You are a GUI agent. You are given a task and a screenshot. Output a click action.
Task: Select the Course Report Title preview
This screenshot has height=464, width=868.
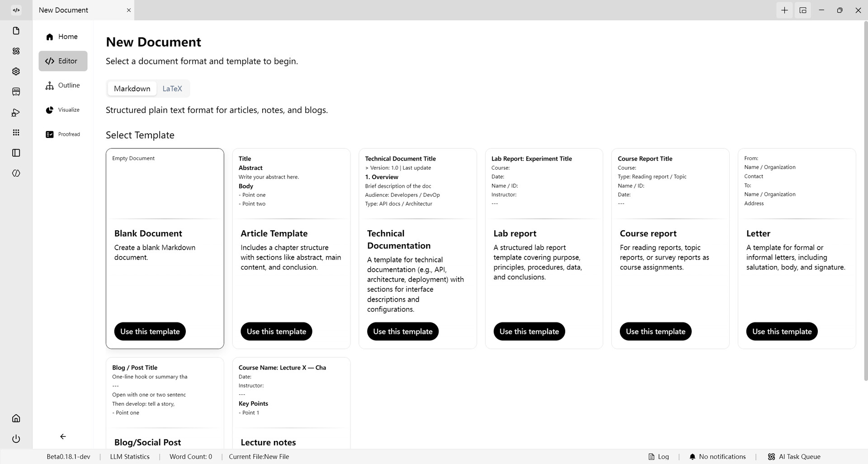coord(670,184)
